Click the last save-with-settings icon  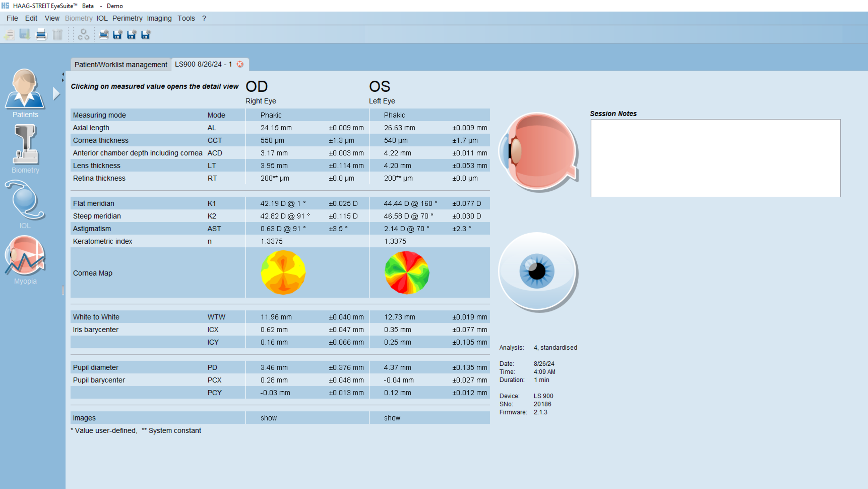[x=146, y=34]
